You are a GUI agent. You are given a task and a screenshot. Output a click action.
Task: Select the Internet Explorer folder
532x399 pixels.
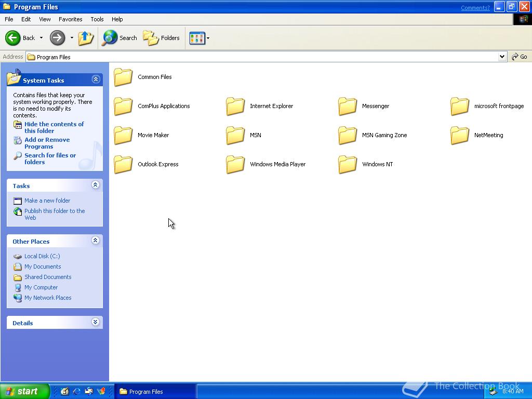tap(260, 106)
